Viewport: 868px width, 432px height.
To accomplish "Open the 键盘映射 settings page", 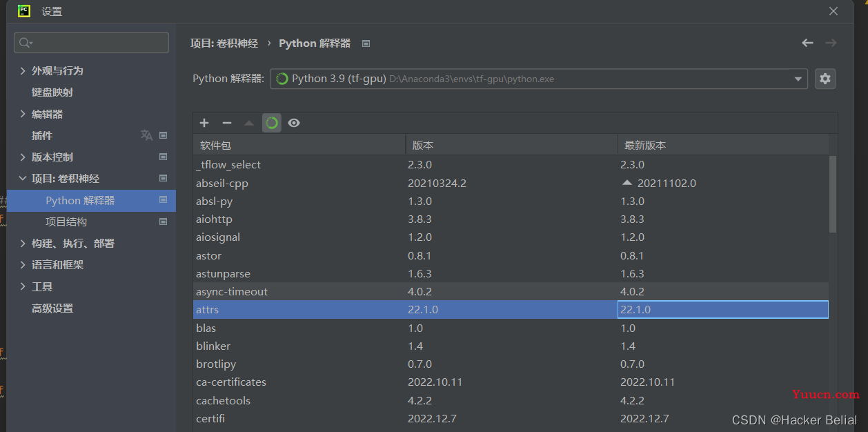I will [52, 92].
